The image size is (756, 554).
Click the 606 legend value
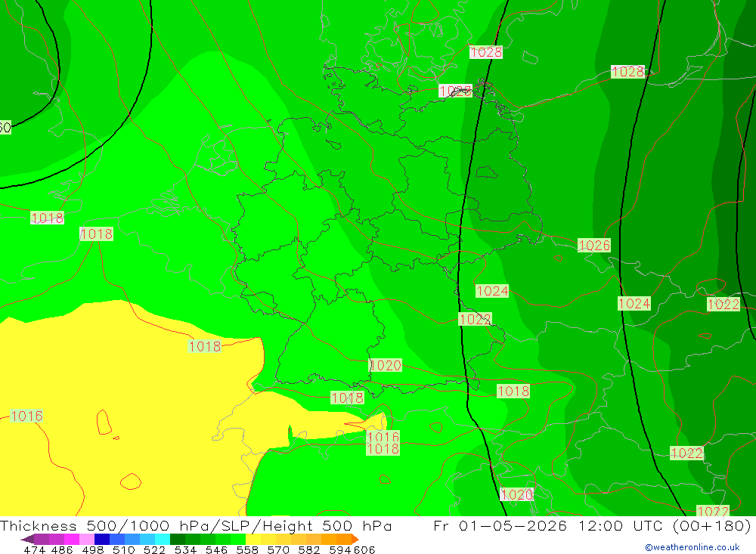364,549
